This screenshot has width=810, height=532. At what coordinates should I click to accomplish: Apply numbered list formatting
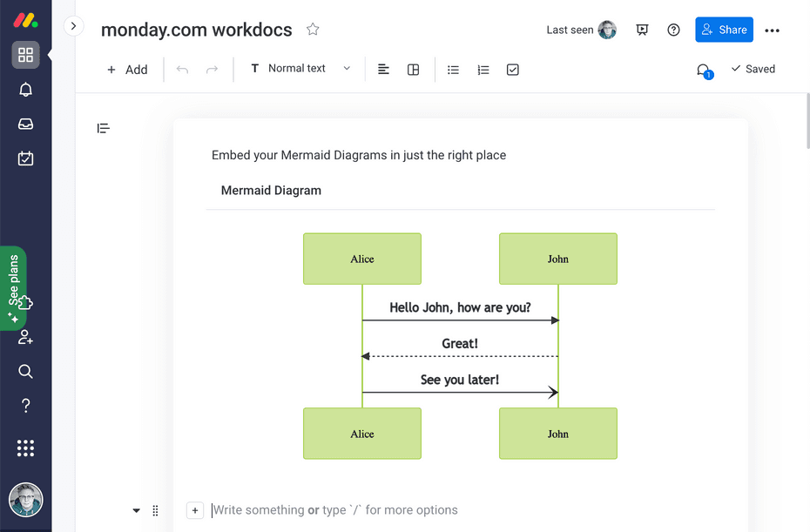(x=483, y=69)
